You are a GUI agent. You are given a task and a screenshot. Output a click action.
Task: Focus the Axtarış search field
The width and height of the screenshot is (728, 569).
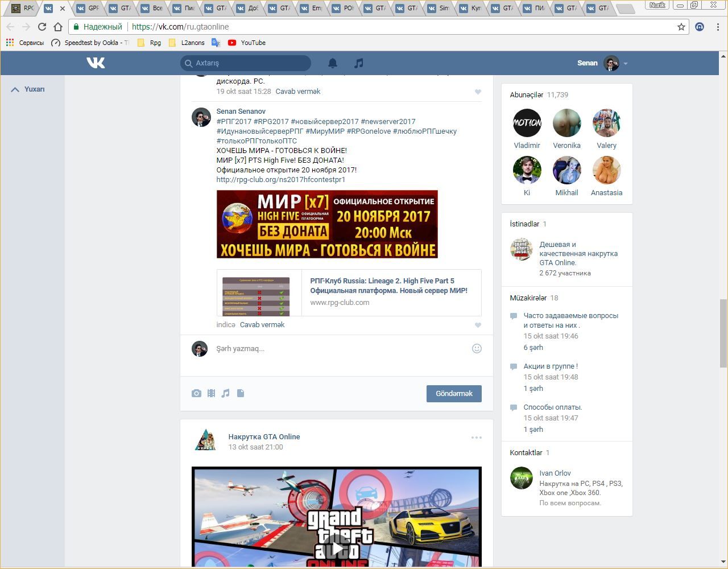246,63
